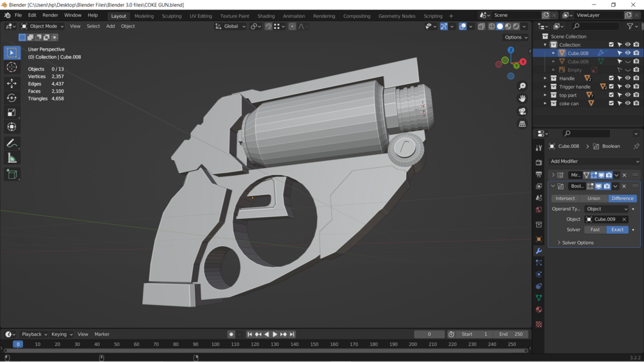
Task: Set Boolean operation to Union
Action: point(593,198)
